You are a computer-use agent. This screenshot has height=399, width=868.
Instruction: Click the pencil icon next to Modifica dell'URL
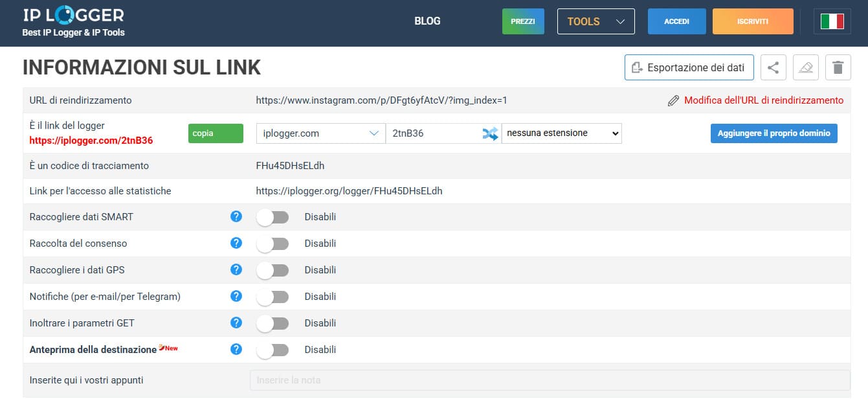[674, 100]
